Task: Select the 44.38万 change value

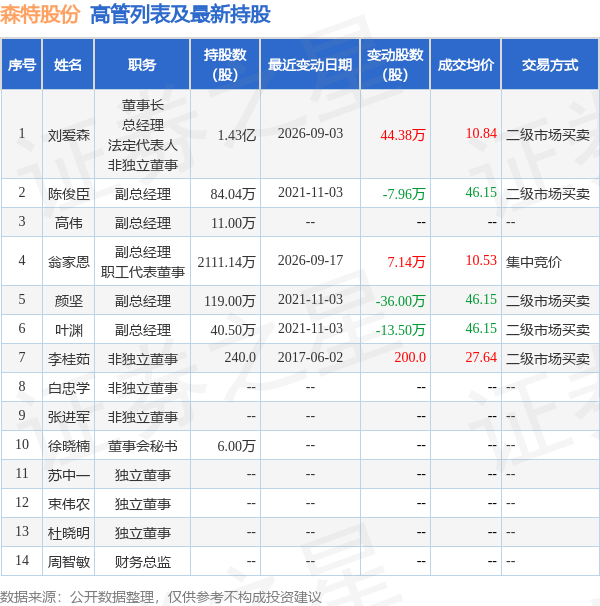Action: coord(402,135)
